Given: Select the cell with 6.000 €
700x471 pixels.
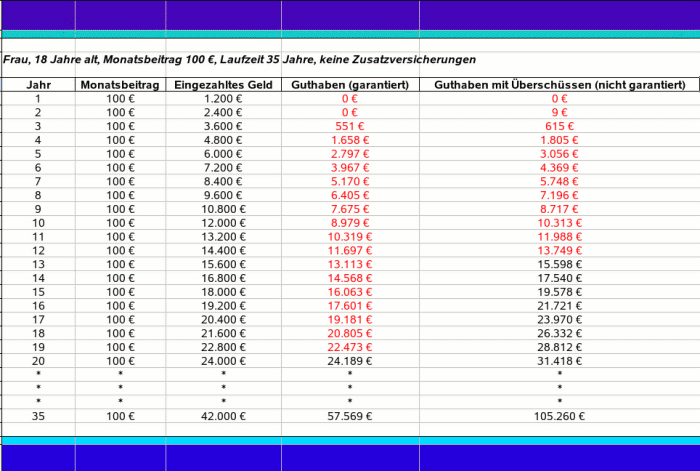Looking at the screenshot, I should (x=223, y=154).
